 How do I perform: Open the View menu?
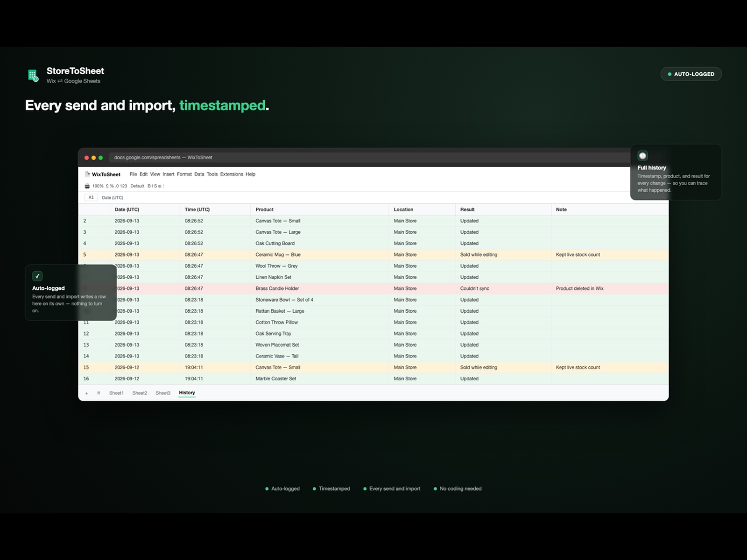[x=155, y=174]
